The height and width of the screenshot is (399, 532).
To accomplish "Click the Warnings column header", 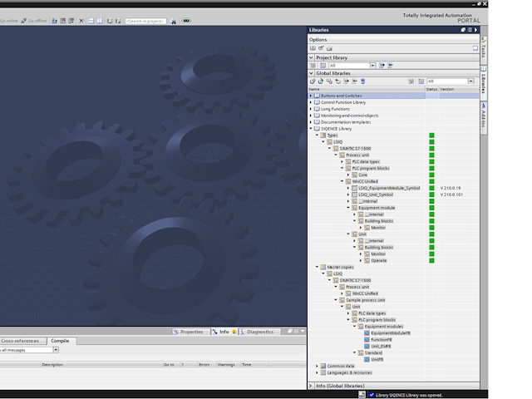I will 229,365.
